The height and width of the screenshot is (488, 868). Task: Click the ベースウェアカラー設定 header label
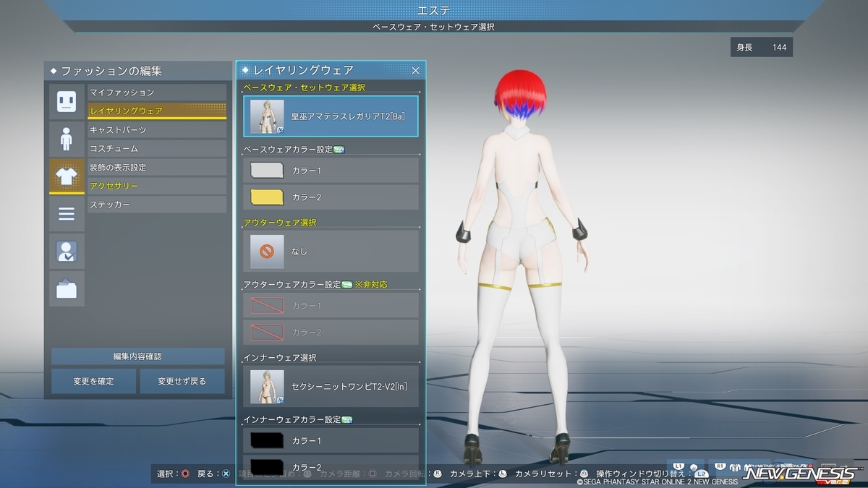[x=287, y=150]
